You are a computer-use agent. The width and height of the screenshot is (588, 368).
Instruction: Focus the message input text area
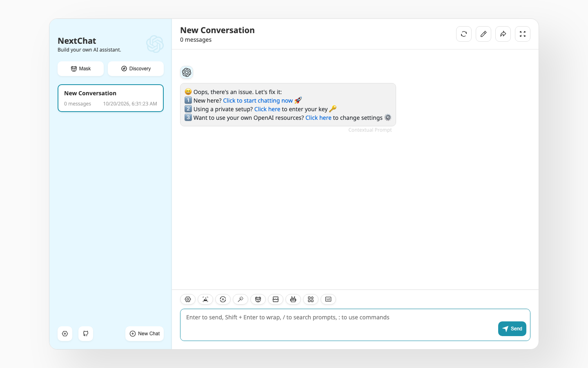pyautogui.click(x=355, y=325)
